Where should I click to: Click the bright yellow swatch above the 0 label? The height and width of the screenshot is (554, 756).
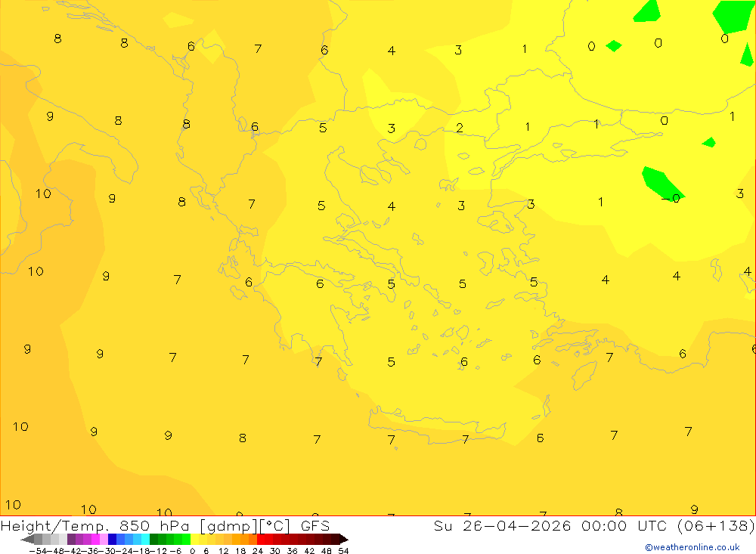point(195,539)
